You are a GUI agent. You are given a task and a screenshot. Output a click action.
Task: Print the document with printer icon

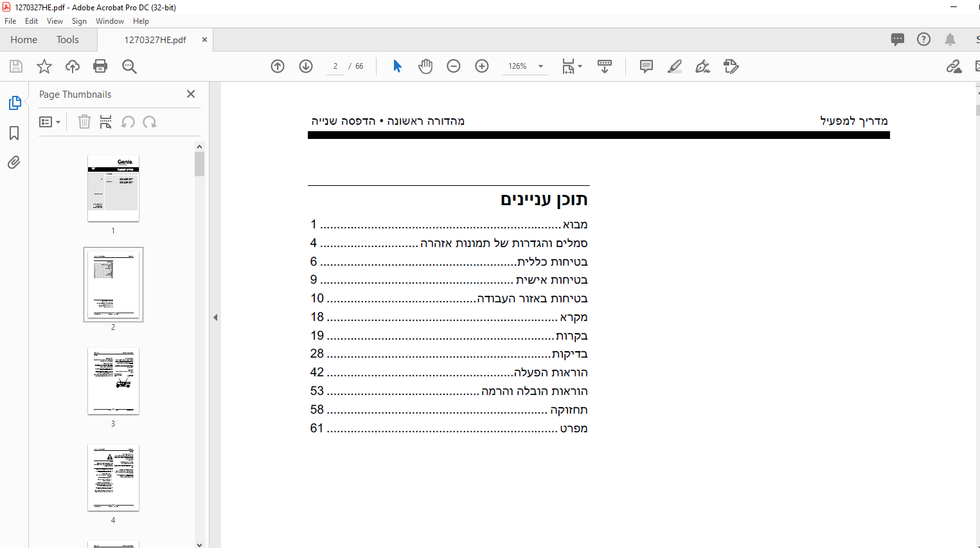100,66
